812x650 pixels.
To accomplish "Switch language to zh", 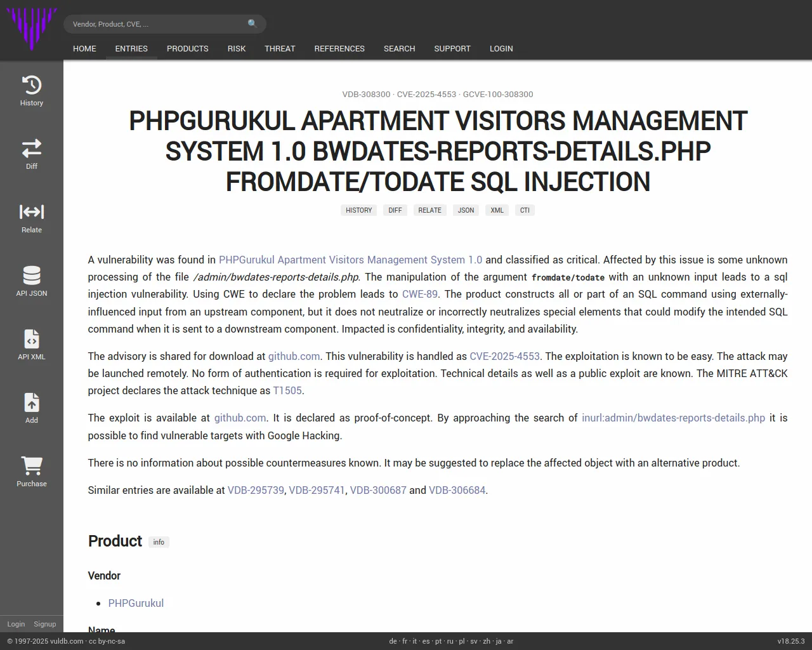I will [x=487, y=641].
